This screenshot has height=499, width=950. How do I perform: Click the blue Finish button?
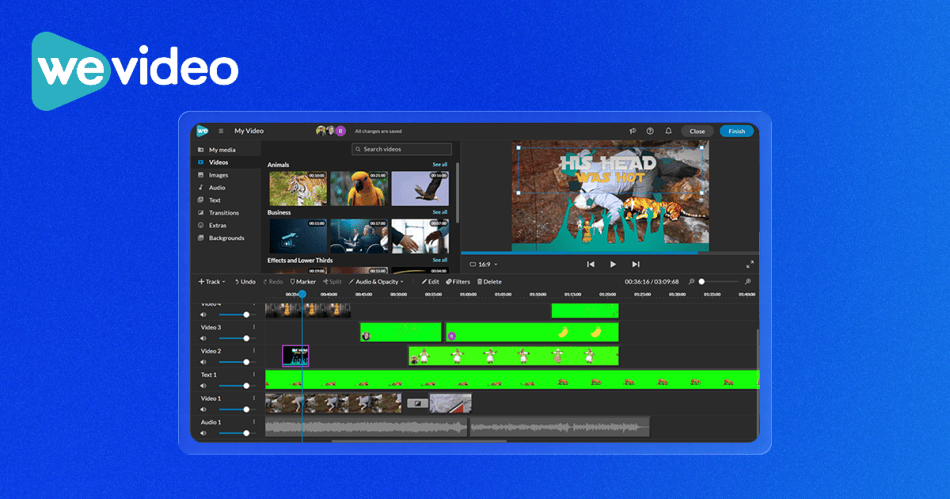tap(737, 131)
